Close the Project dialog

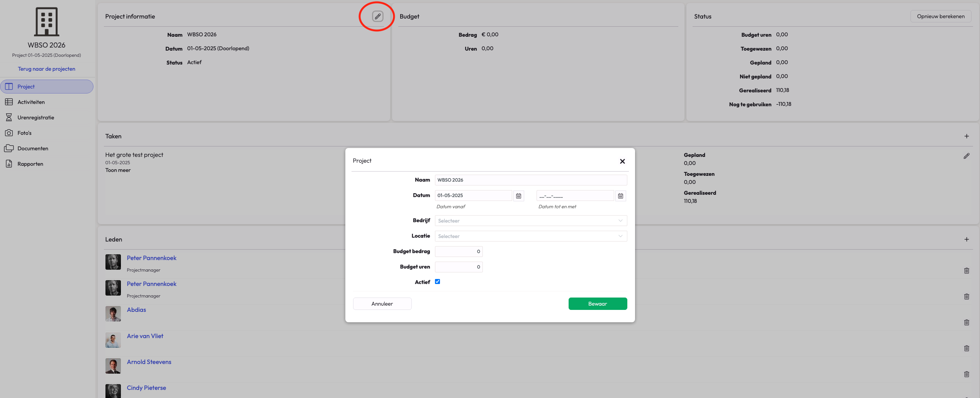click(622, 161)
